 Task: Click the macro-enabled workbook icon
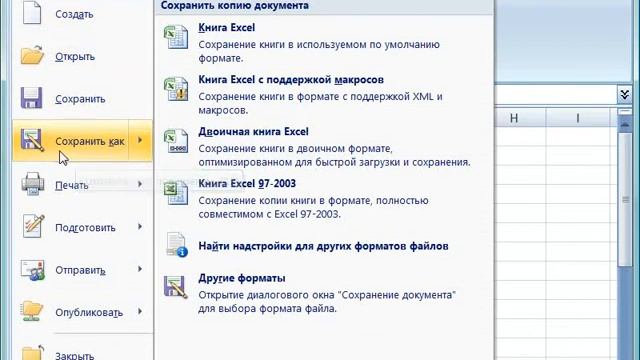click(176, 89)
